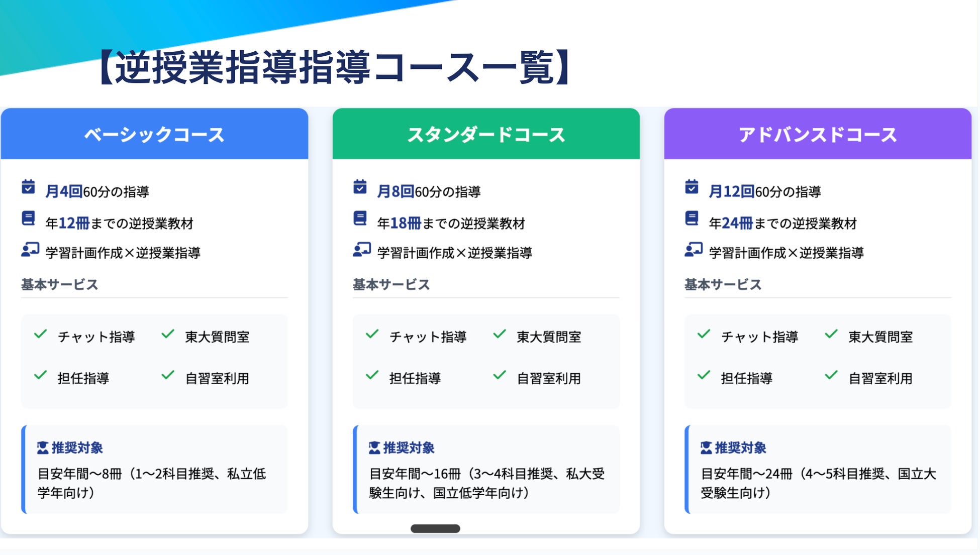Click 基本サービス heading in ベーシックコース card
This screenshot has height=555, width=980.
pyautogui.click(x=59, y=285)
